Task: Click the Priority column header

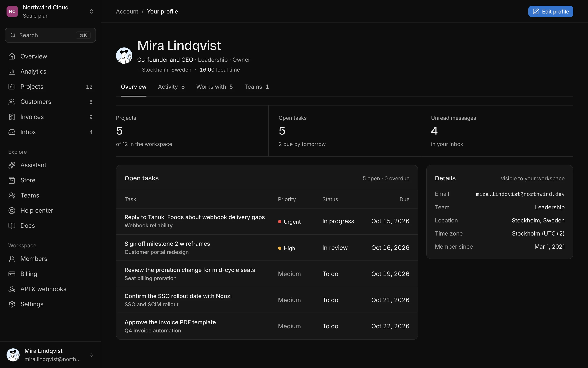Action: pyautogui.click(x=287, y=199)
